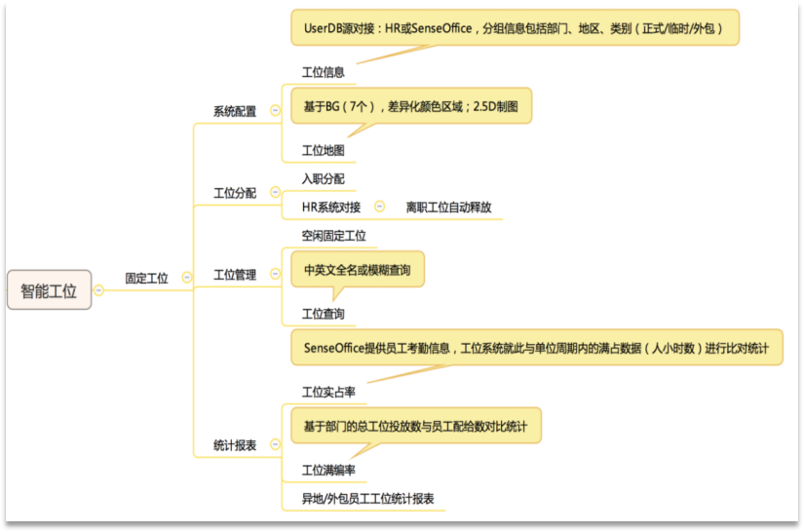This screenshot has height=532, width=804.
Task: Collapse the 工位管理 branch toggle
Action: [276, 274]
